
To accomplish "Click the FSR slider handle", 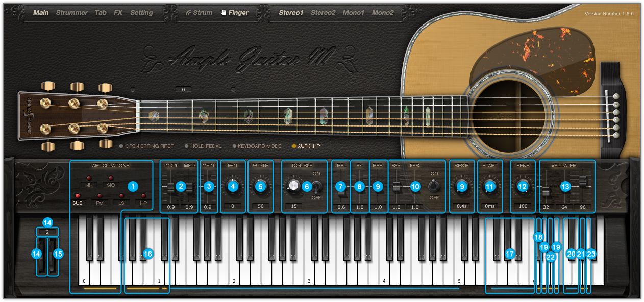I will (414, 187).
